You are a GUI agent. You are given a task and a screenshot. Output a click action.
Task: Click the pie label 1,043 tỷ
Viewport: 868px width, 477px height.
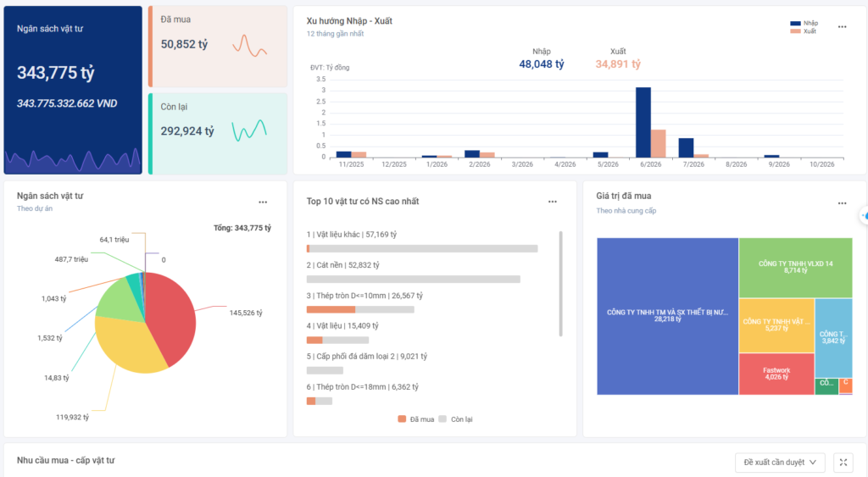(x=53, y=298)
